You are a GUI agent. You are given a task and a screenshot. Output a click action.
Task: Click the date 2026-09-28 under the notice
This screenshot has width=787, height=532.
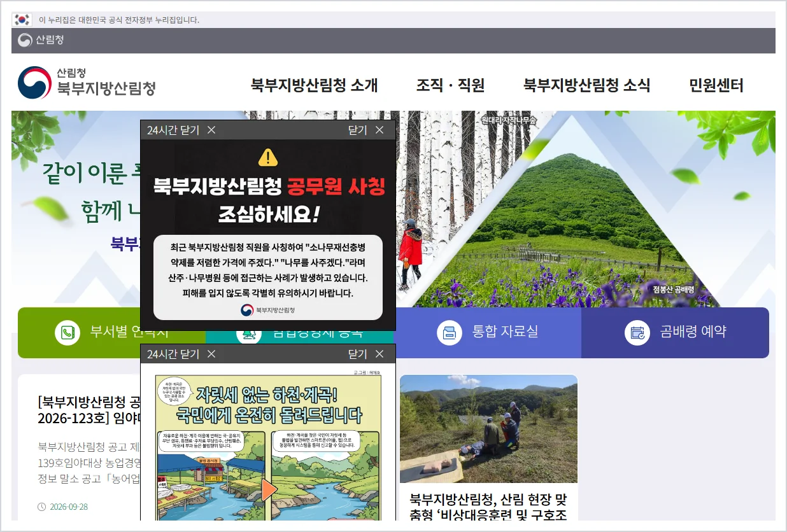point(69,507)
